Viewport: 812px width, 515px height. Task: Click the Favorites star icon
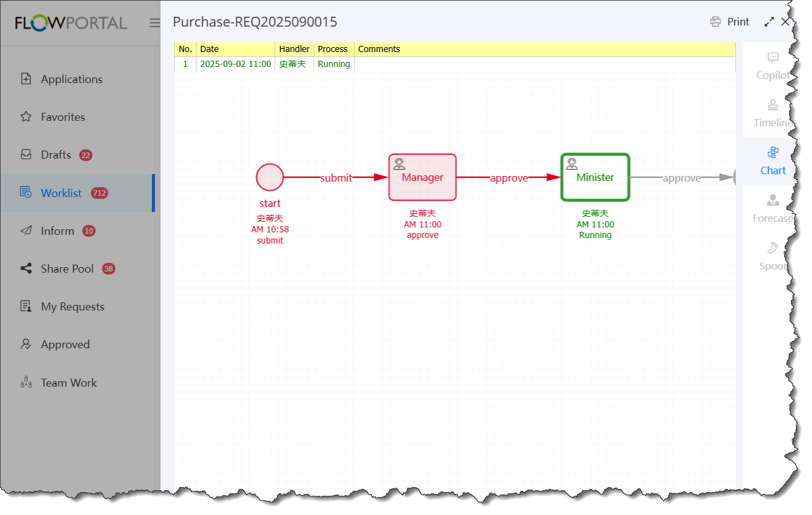click(x=26, y=117)
